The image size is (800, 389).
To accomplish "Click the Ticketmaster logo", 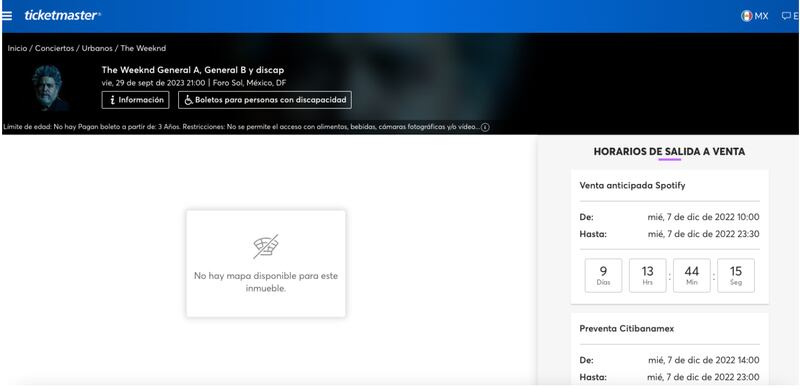I will tap(62, 15).
